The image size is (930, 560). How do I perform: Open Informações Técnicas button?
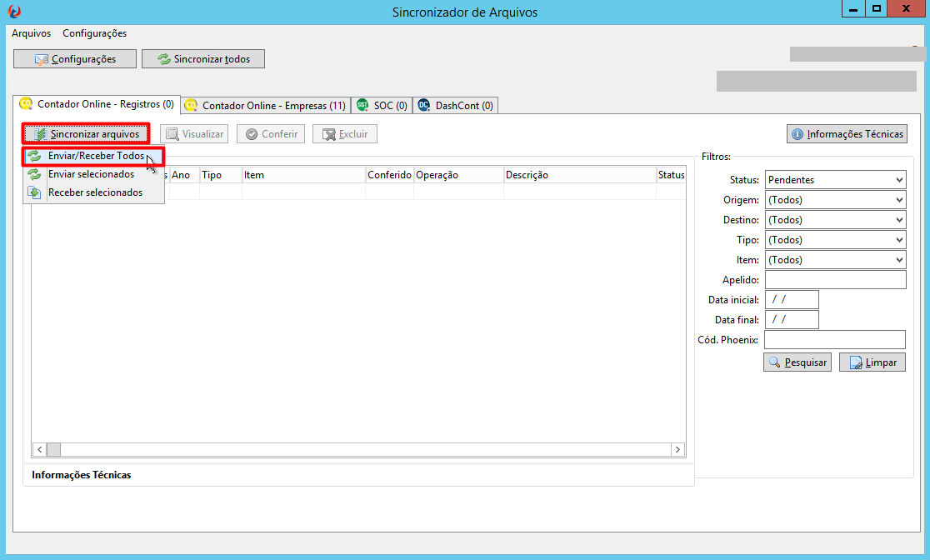point(847,134)
